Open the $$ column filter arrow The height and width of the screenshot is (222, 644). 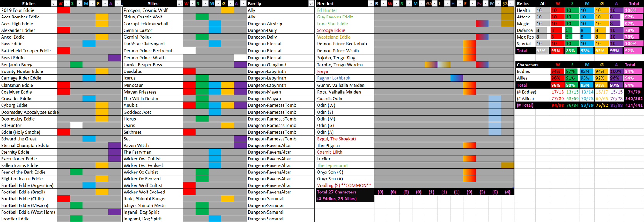pos(511,3)
